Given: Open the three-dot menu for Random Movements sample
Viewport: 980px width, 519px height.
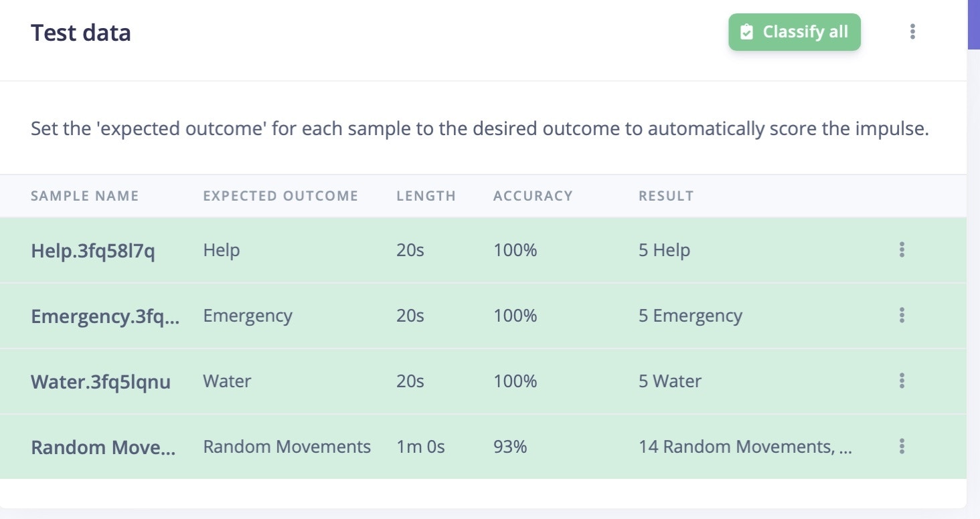Looking at the screenshot, I should [902, 446].
